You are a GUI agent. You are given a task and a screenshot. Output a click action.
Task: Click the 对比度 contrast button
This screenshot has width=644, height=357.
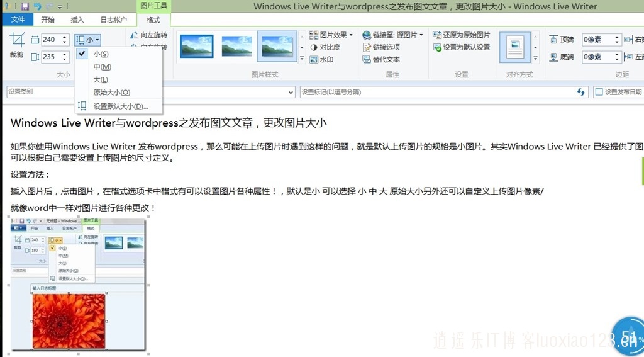point(325,47)
